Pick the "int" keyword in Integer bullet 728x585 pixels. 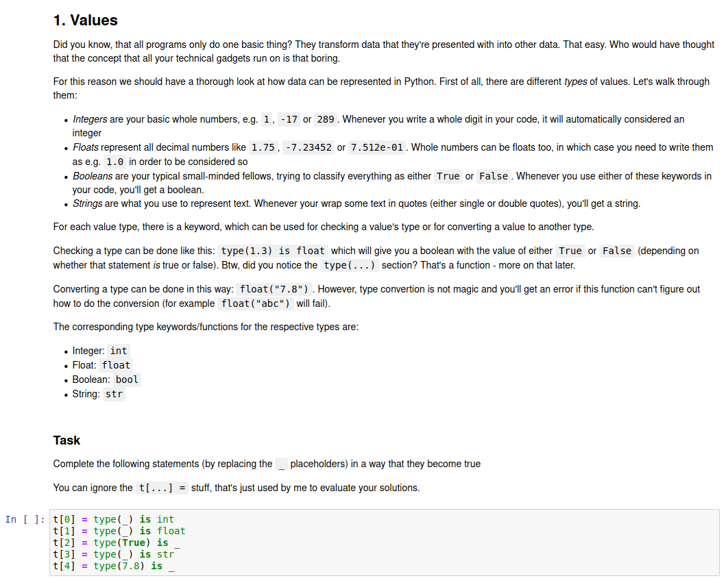(x=119, y=351)
